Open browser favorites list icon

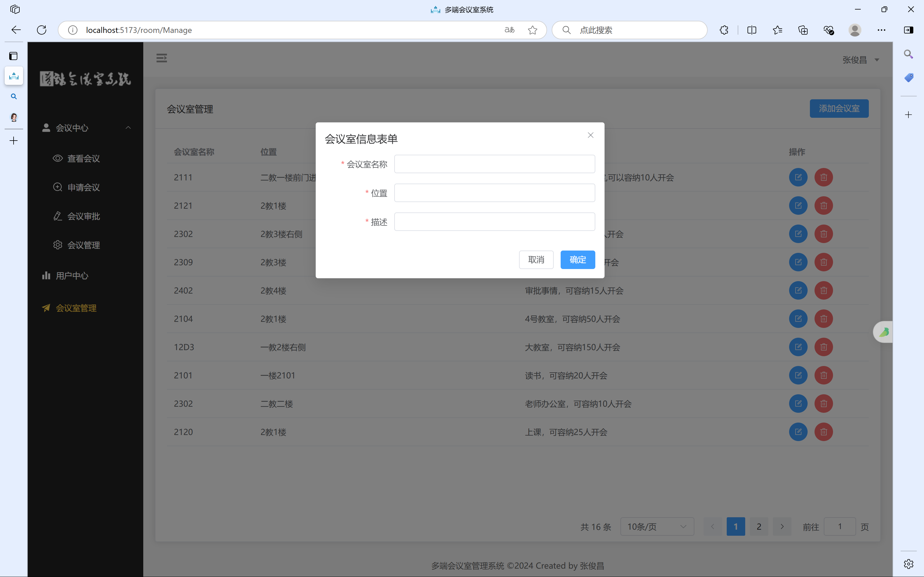click(x=777, y=30)
